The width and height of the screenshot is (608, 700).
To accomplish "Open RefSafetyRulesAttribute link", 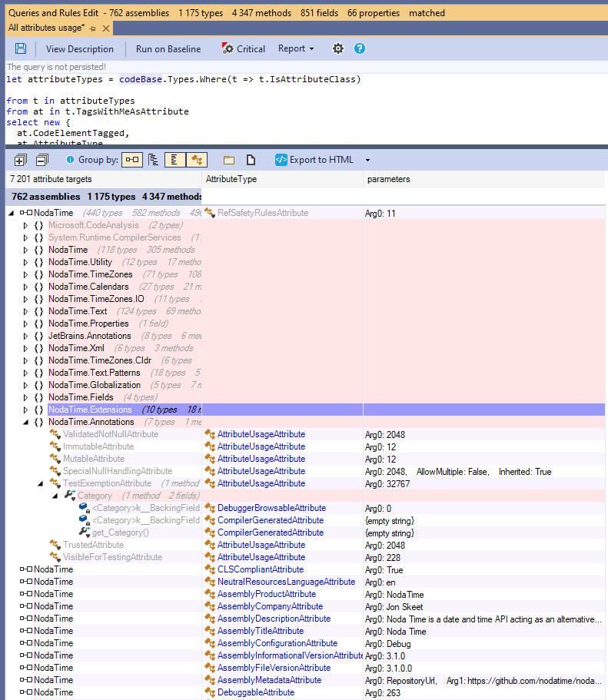I will (x=263, y=213).
